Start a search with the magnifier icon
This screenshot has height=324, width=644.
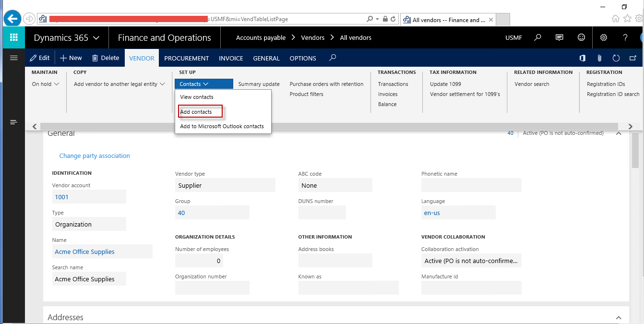[x=537, y=37]
